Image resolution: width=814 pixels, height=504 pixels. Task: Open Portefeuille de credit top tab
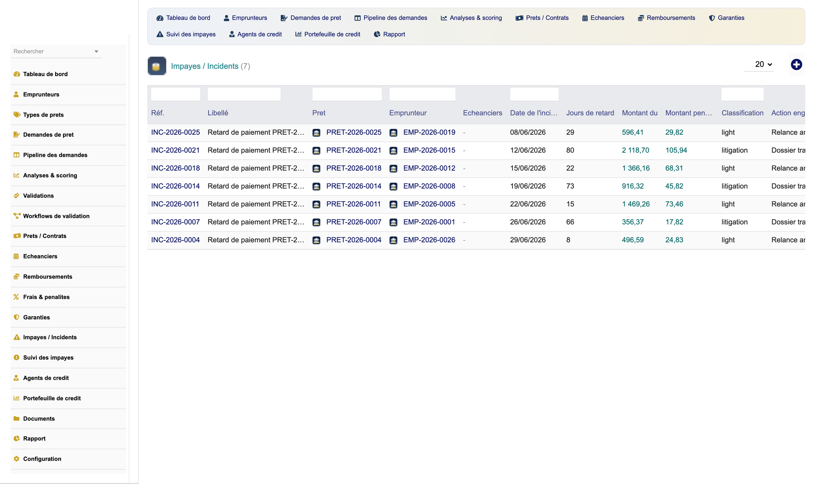[x=328, y=34]
